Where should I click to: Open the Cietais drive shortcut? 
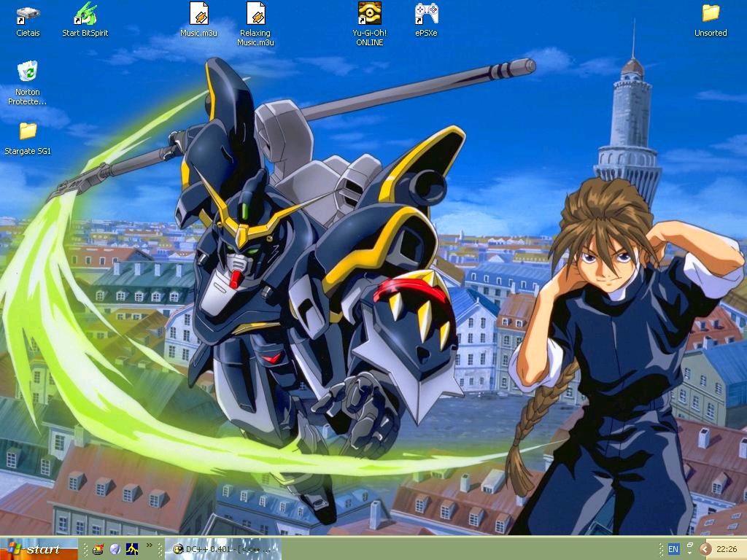point(28,20)
